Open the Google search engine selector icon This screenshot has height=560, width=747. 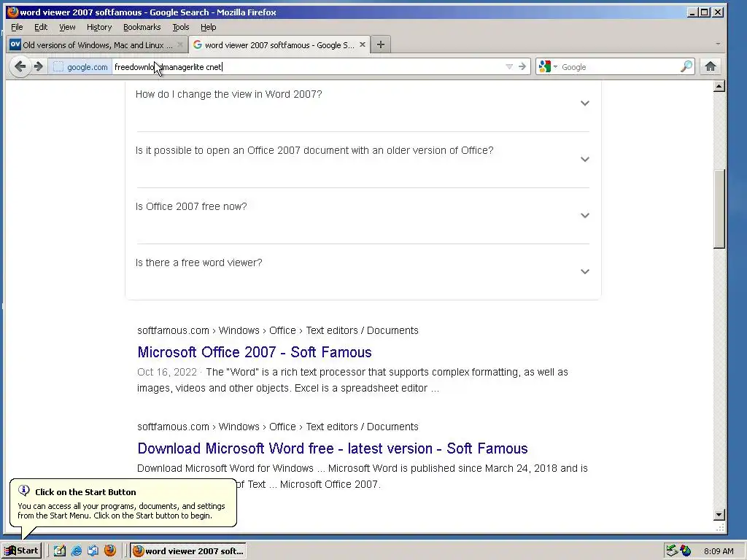pyautogui.click(x=547, y=66)
